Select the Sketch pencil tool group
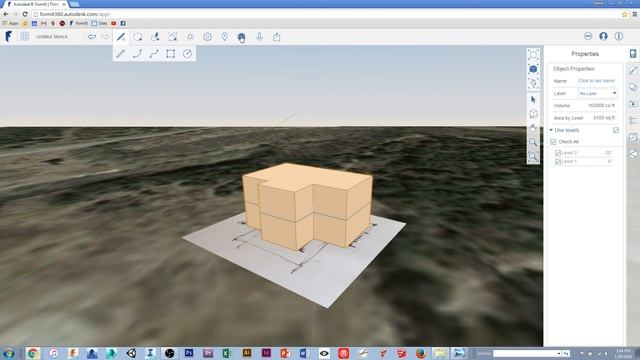Image resolution: width=640 pixels, height=360 pixels. pos(121,37)
